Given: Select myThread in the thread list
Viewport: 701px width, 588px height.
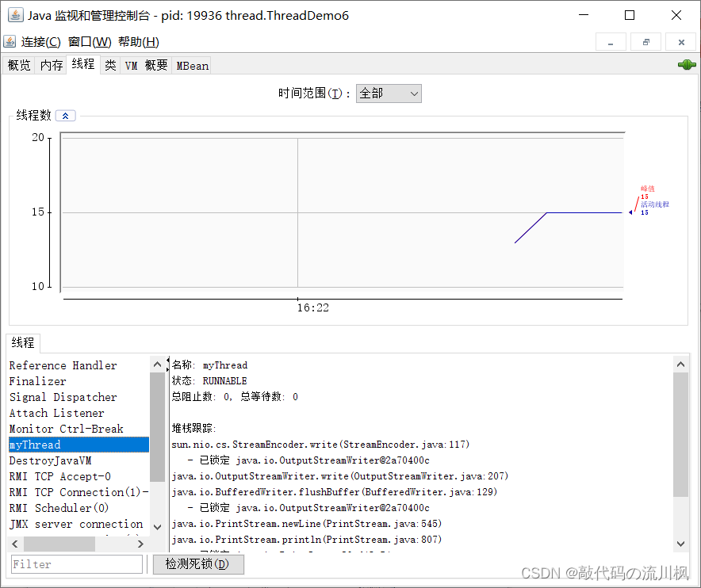Looking at the screenshot, I should point(79,445).
